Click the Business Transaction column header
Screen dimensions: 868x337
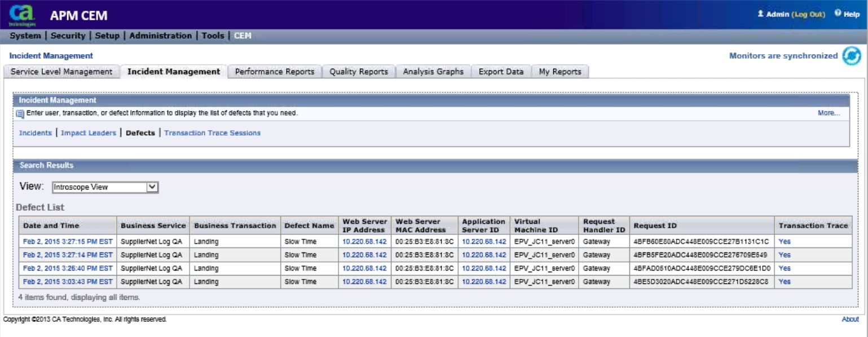[x=235, y=225]
